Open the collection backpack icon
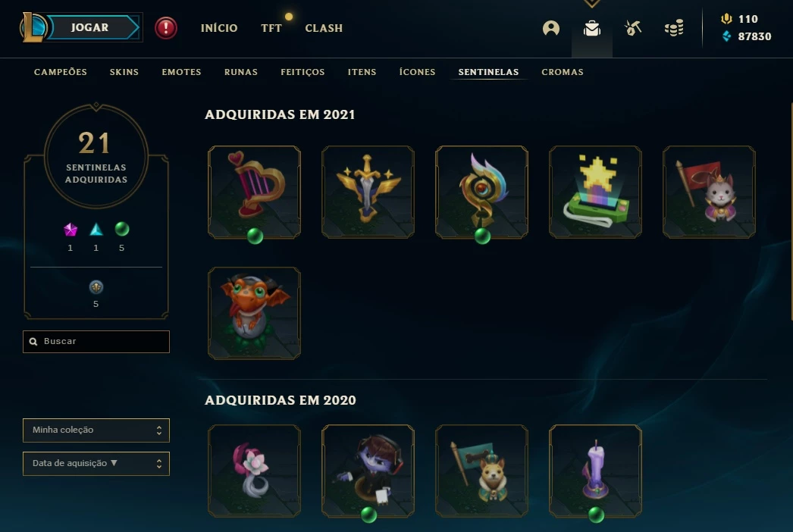This screenshot has height=532, width=793. (x=591, y=28)
